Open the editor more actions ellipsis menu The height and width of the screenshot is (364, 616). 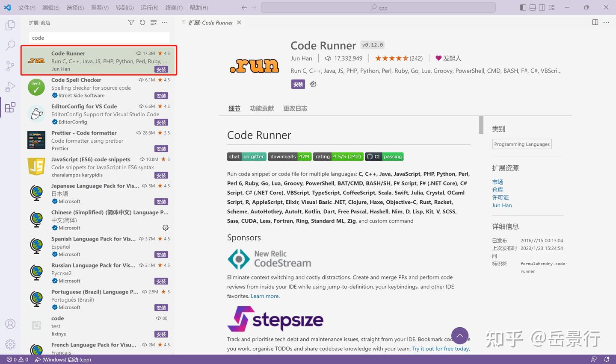pyautogui.click(x=606, y=22)
